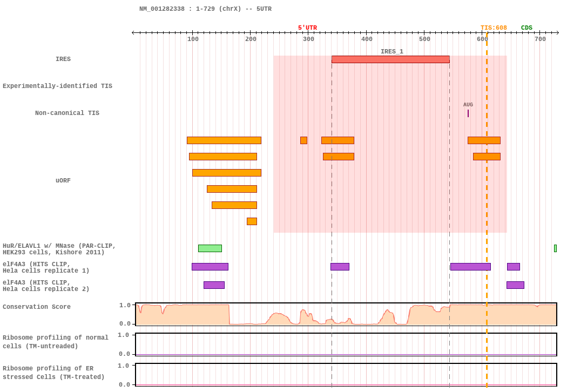Screen dimensions: 567x392
Task: Click the 200 tick label on the axis
Action: [251, 39]
